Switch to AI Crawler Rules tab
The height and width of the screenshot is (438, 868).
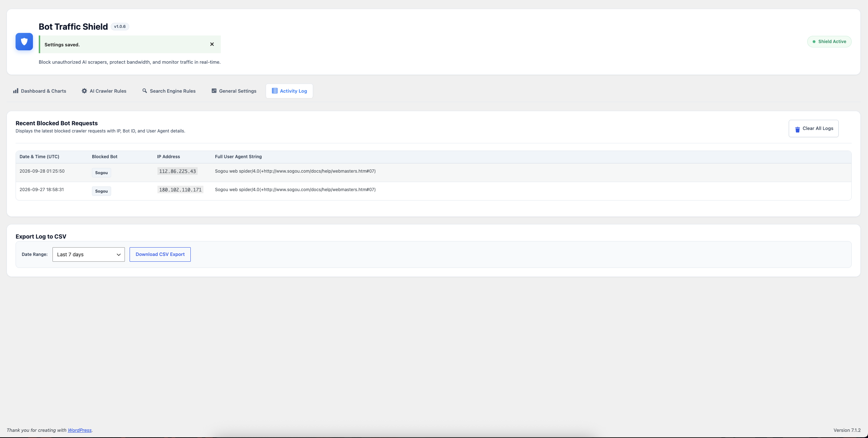[104, 91]
